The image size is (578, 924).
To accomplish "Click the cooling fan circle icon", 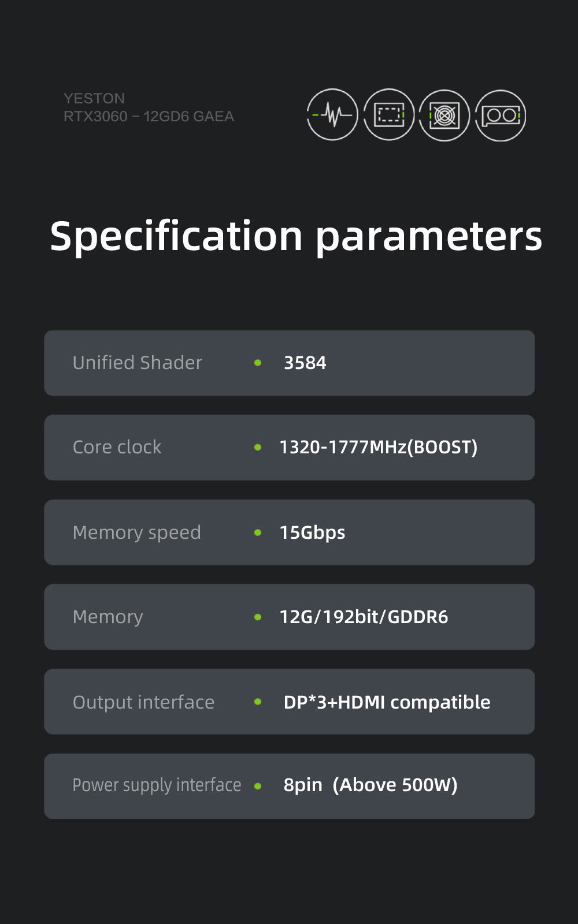I will coord(444,115).
